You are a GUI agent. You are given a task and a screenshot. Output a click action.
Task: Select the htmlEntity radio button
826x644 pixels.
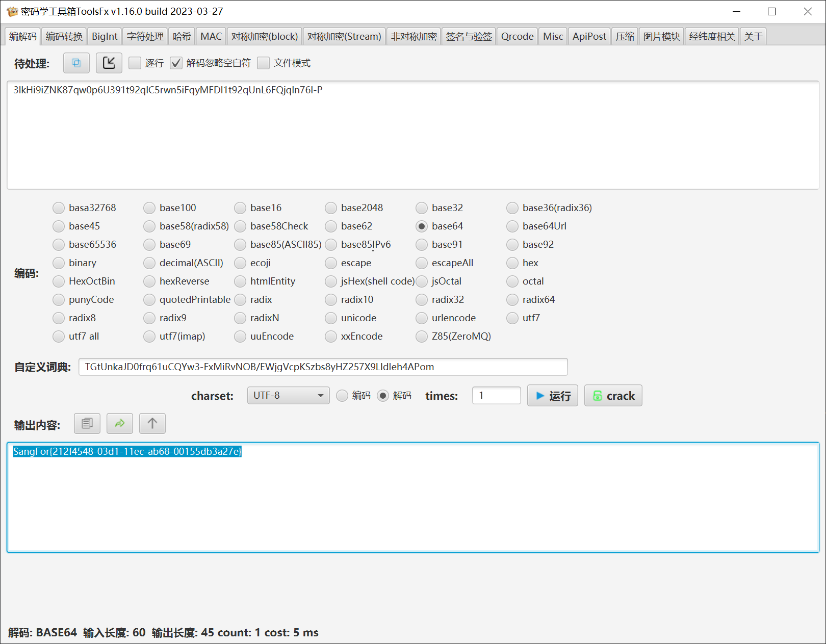pyautogui.click(x=240, y=281)
